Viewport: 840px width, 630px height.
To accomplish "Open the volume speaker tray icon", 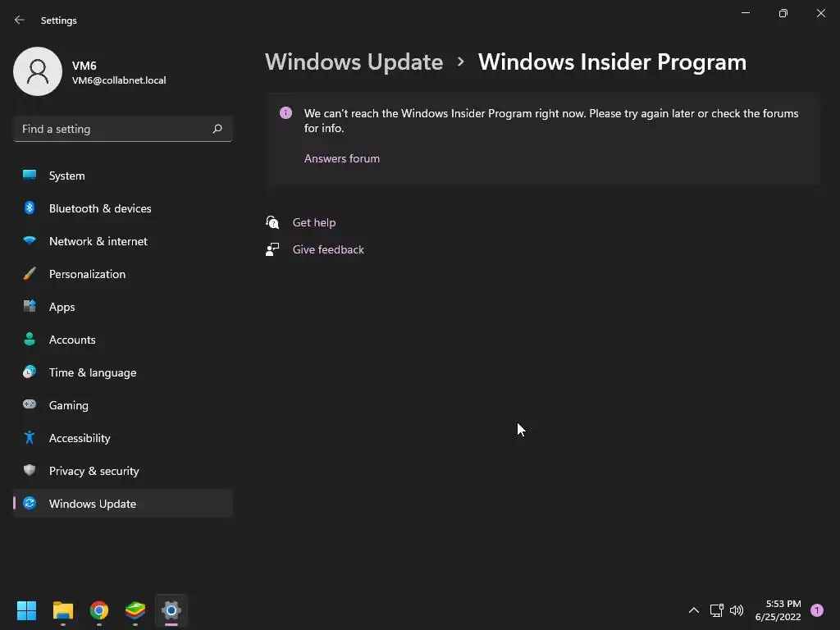I will click(737, 610).
